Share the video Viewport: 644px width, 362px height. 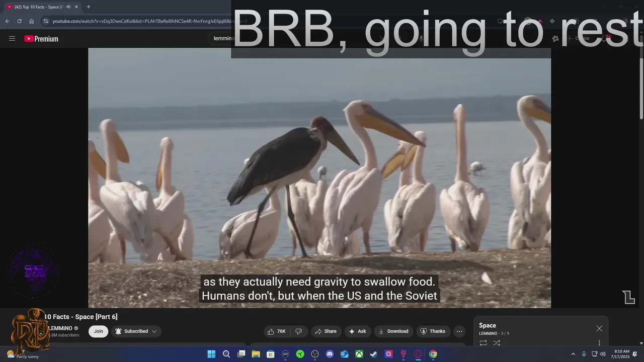pyautogui.click(x=326, y=331)
